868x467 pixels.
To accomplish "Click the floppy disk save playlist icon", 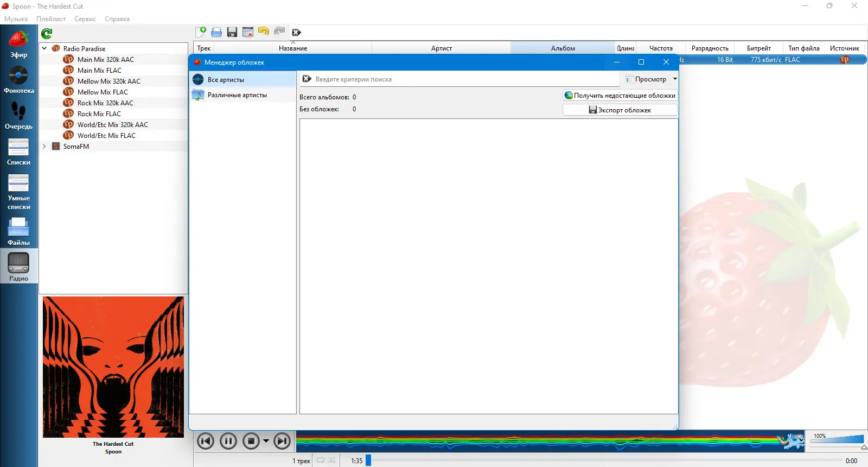I will click(232, 32).
